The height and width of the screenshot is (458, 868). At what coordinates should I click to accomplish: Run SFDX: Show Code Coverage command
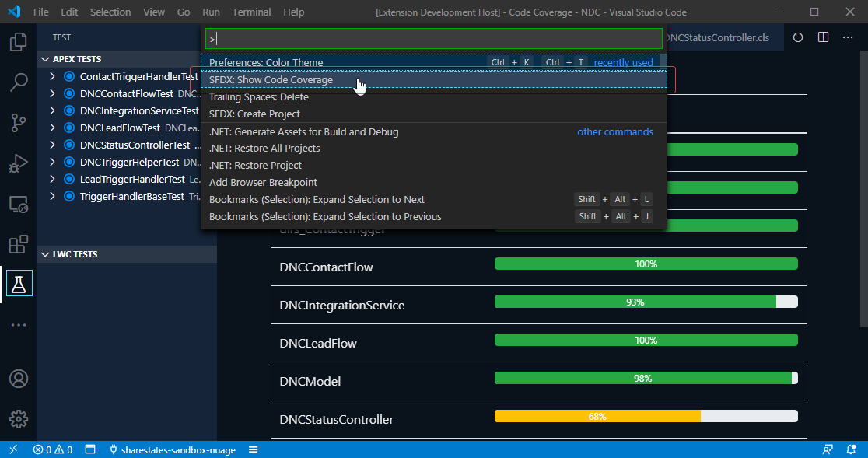pyautogui.click(x=433, y=79)
